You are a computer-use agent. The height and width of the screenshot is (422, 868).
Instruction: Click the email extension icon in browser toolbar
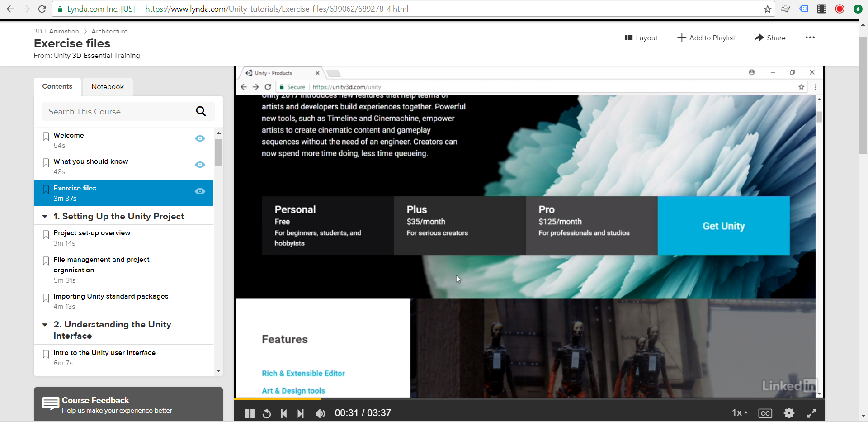point(786,9)
